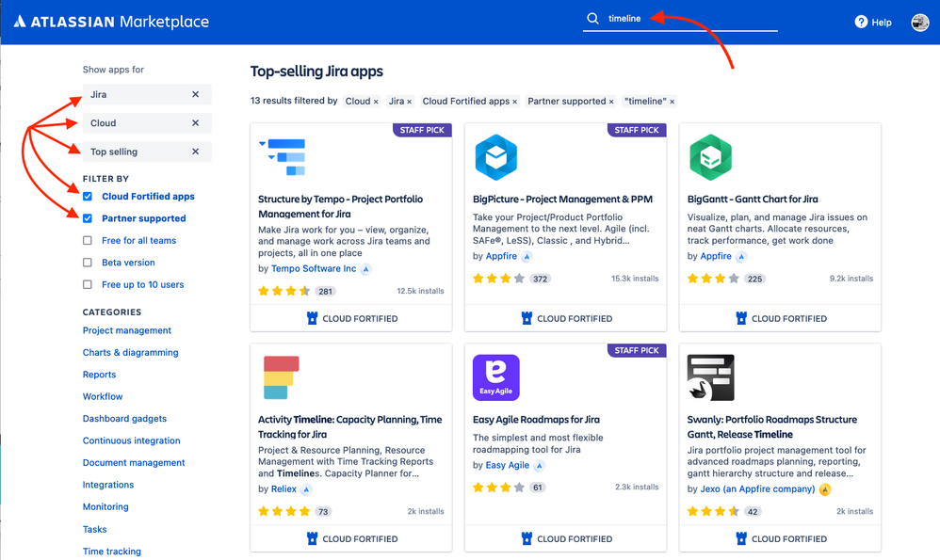The image size is (940, 560).
Task: Click the partner badge next to Reliex
Action: [306, 489]
